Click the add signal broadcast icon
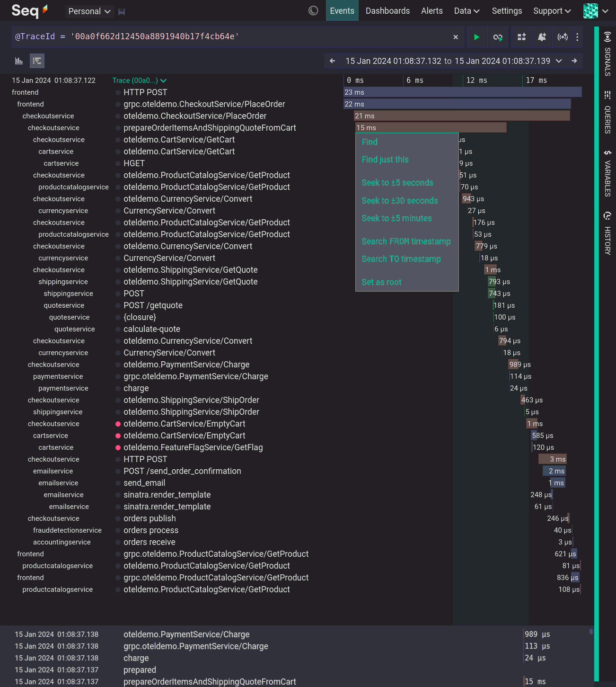The image size is (616, 687). (562, 37)
